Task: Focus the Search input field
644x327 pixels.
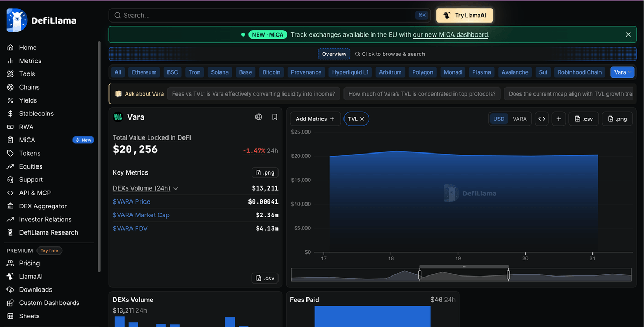Action: pos(270,16)
